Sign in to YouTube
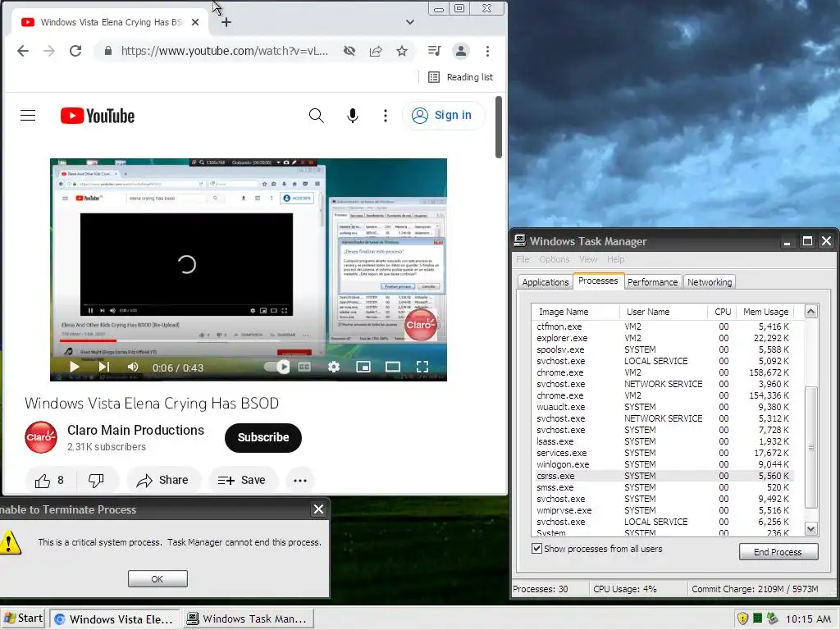Image resolution: width=840 pixels, height=630 pixels. [442, 115]
